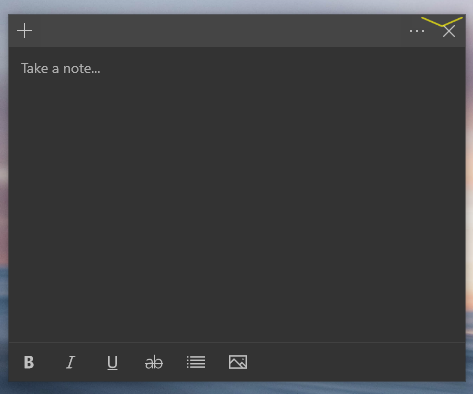473x394 pixels.
Task: Toggle Underline formatting
Action: point(112,363)
